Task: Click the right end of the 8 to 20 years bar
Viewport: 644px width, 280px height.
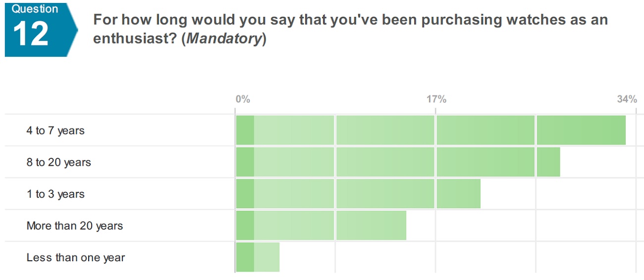Action: pos(554,162)
